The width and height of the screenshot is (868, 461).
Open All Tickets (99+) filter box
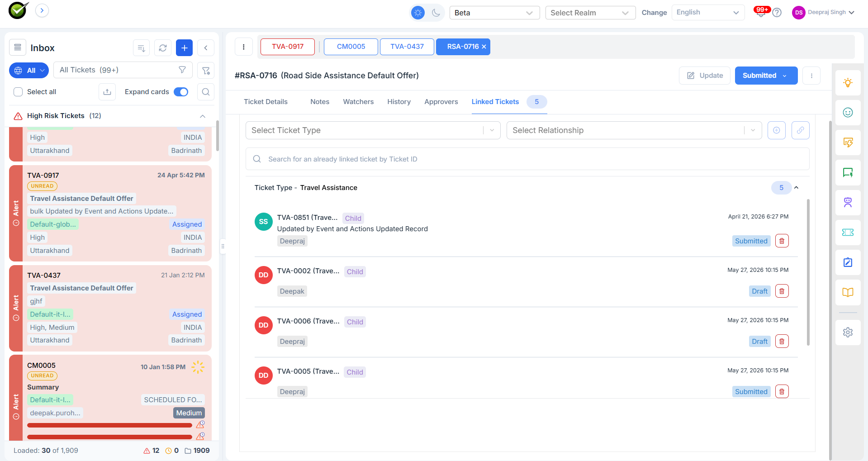click(x=123, y=70)
